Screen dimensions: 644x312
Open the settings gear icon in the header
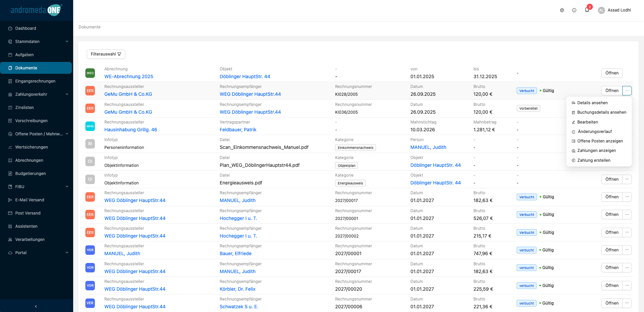pyautogui.click(x=562, y=10)
